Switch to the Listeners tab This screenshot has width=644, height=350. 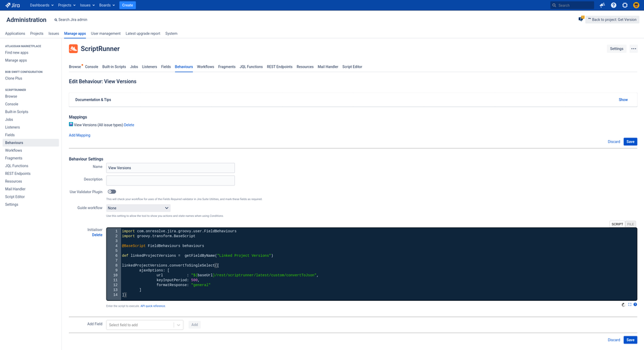click(x=150, y=67)
